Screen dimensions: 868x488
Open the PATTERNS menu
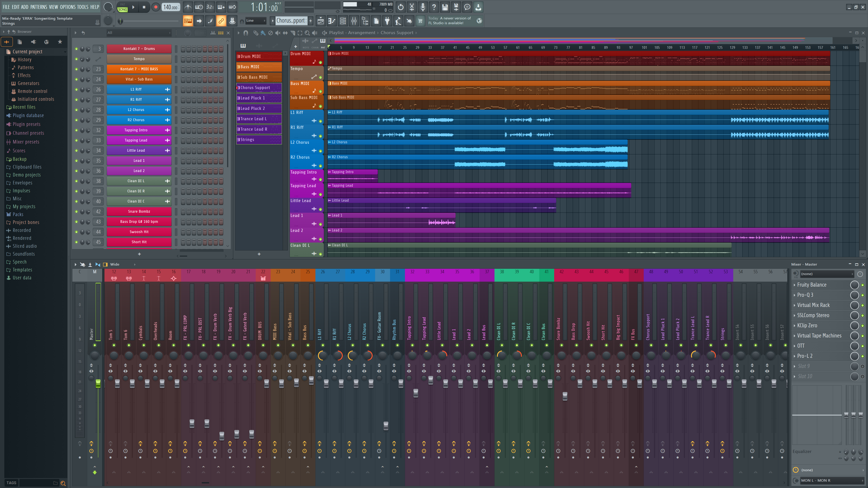39,7
